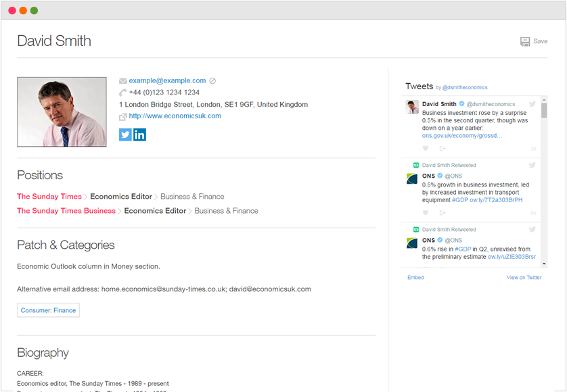Click the London Bridge Street address

(x=213, y=105)
